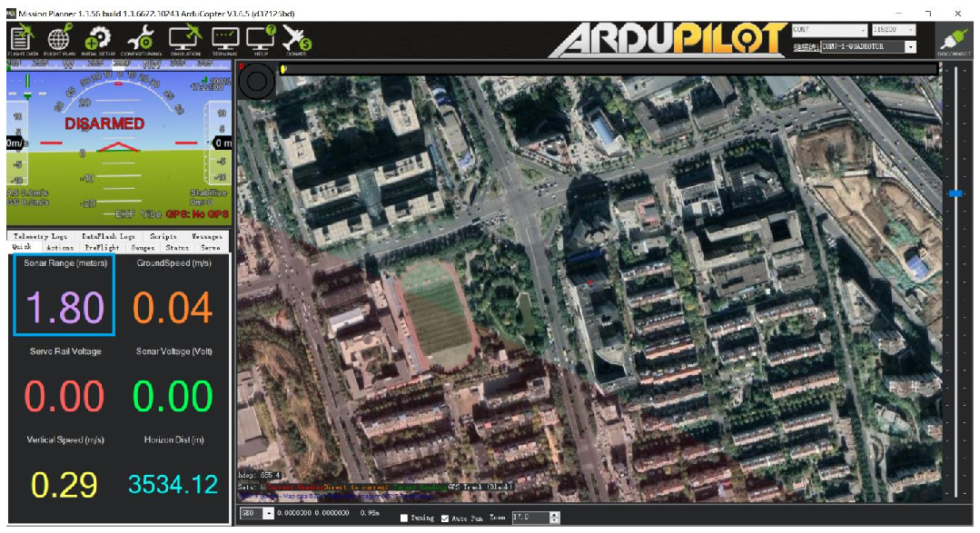This screenshot has width=980, height=533.
Task: Open Config/Tuning wrench icon
Action: coord(142,40)
